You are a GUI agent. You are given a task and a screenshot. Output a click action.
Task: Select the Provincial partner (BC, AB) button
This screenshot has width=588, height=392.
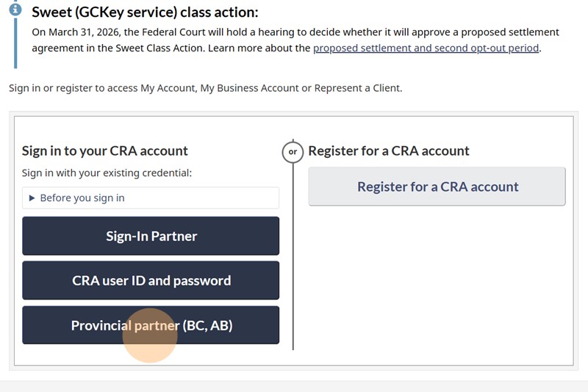(x=151, y=325)
